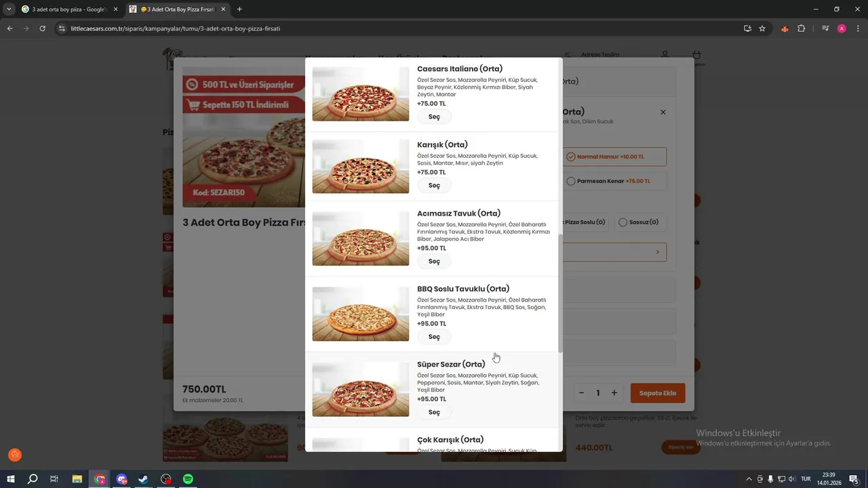Select Karışık (Orta) pizza with Seç
868x488 pixels.
(x=434, y=185)
